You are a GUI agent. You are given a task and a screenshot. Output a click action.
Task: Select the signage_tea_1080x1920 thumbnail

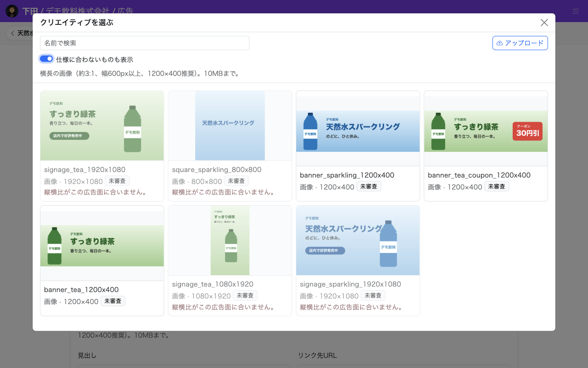click(x=230, y=240)
